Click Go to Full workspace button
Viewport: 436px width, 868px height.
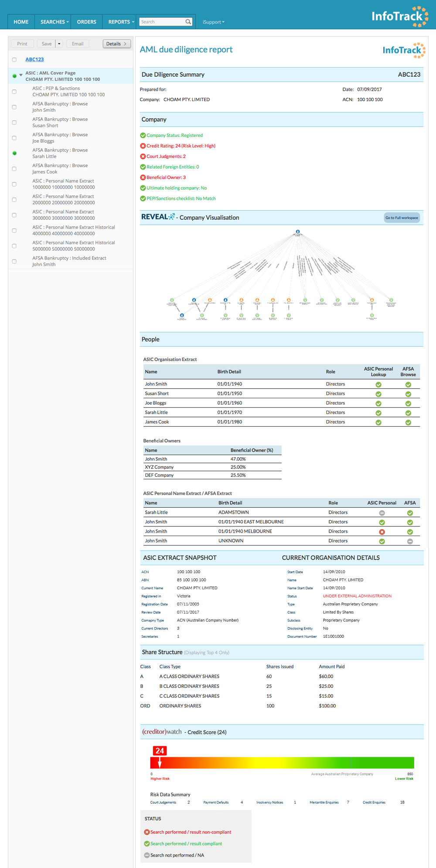[x=402, y=218]
